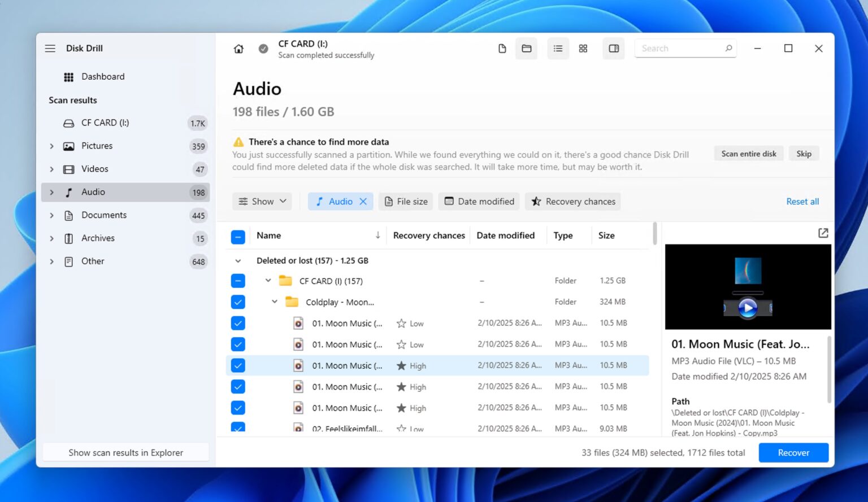Click Scan entire disk
The image size is (868, 502).
[748, 153]
